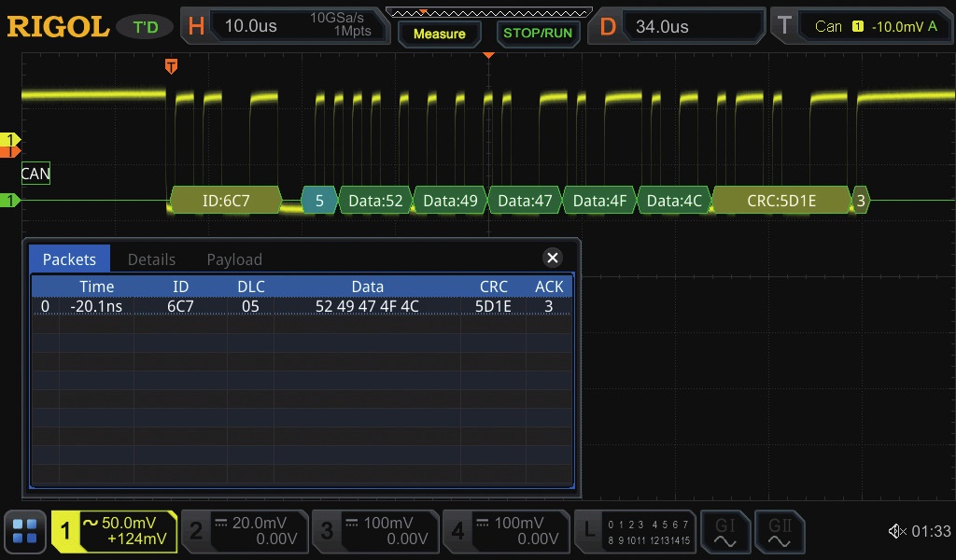The image size is (956, 560).
Task: Click the decoded DLC 5 segment
Action: [x=319, y=201]
